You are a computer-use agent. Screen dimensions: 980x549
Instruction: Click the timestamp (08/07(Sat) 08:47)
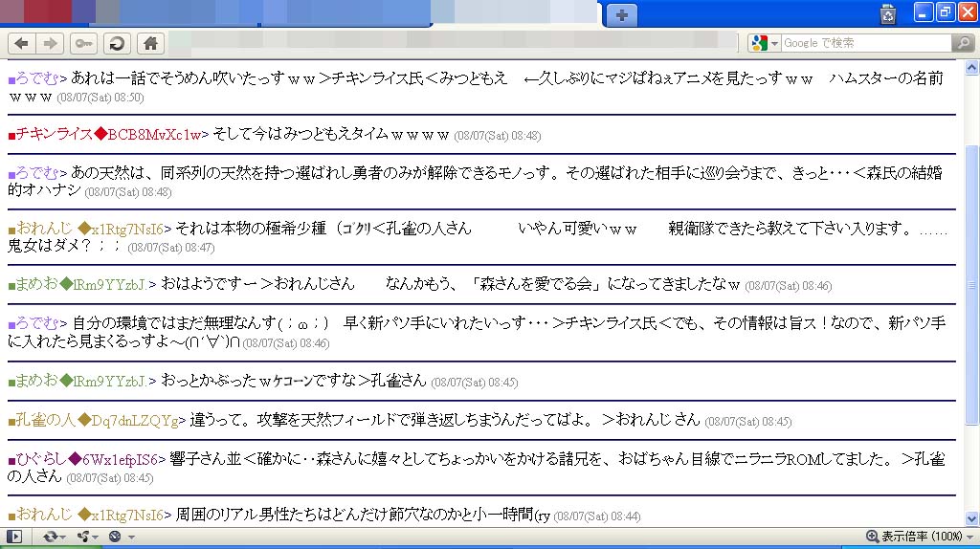click(170, 248)
